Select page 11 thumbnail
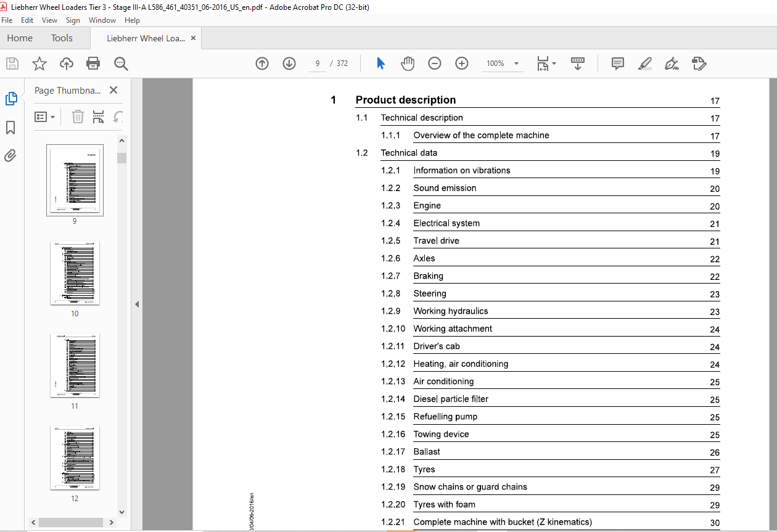777x532 pixels. pos(75,366)
